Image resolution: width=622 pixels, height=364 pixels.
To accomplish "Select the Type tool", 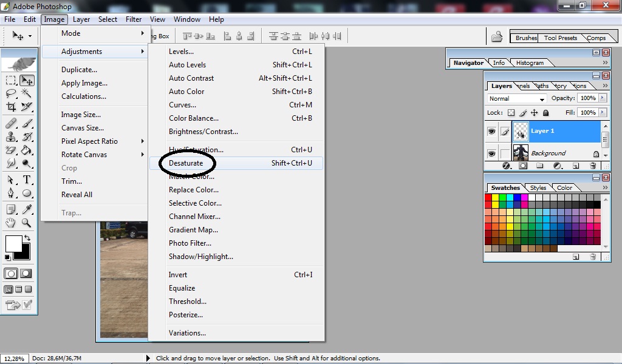I will [x=27, y=180].
